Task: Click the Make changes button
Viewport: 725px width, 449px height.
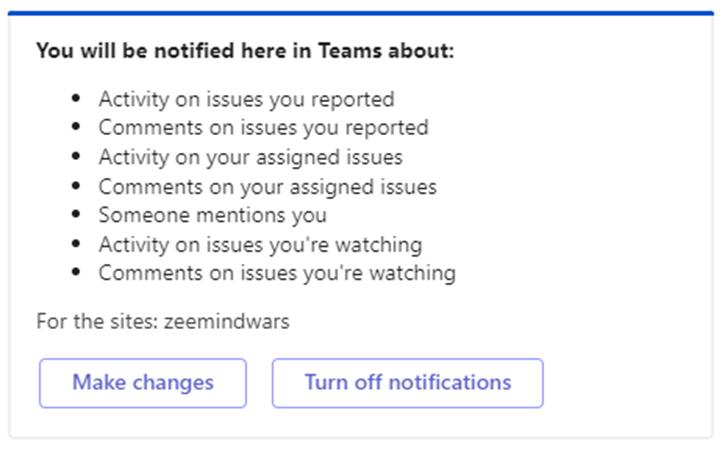Action: (142, 383)
